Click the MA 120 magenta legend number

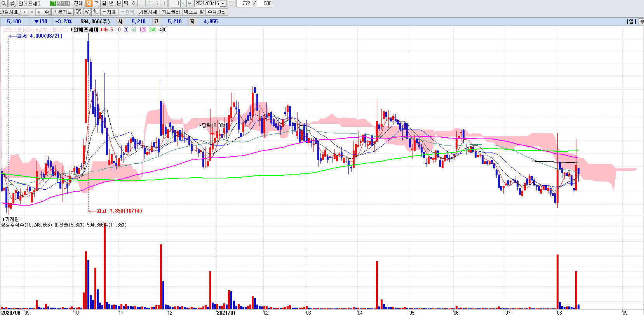[143, 30]
